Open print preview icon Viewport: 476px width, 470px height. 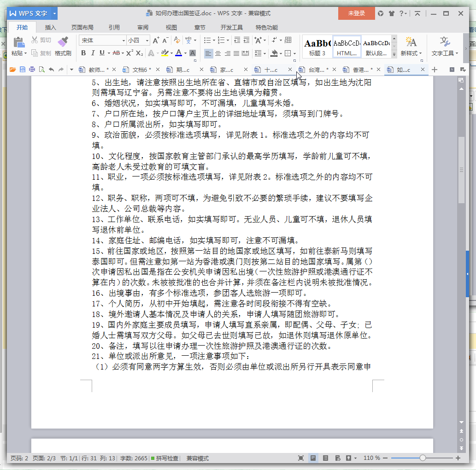pyautogui.click(x=42, y=70)
